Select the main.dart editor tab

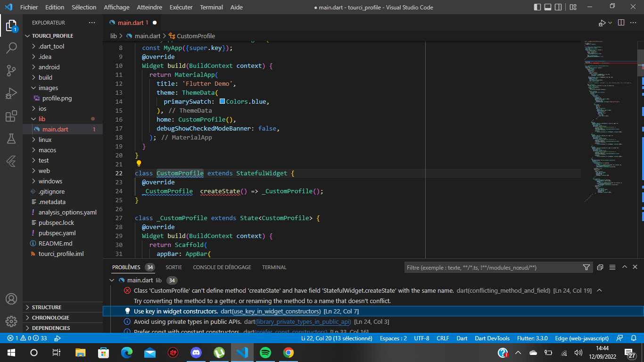click(x=133, y=23)
